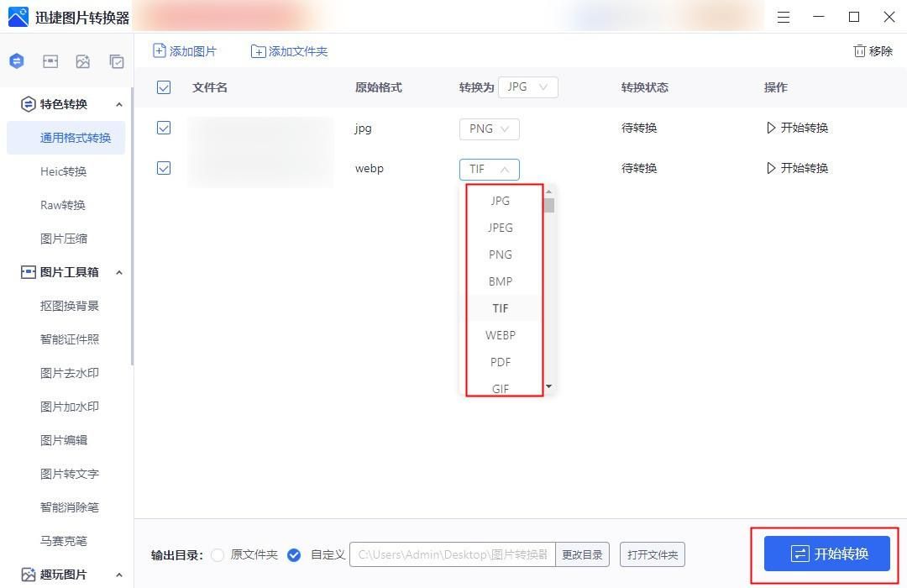Select the 原文件夹 output radio button
Viewport: 907px width, 588px height.
(218, 555)
